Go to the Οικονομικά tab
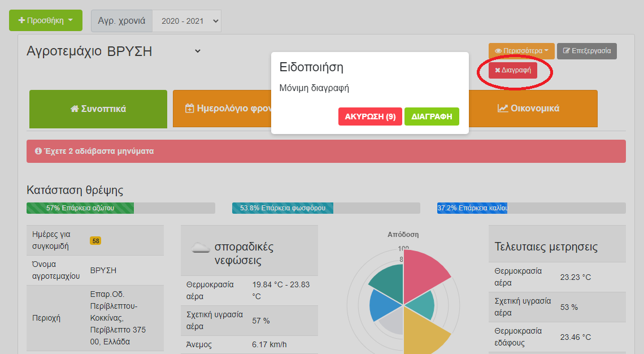The height and width of the screenshot is (354, 644). click(528, 108)
